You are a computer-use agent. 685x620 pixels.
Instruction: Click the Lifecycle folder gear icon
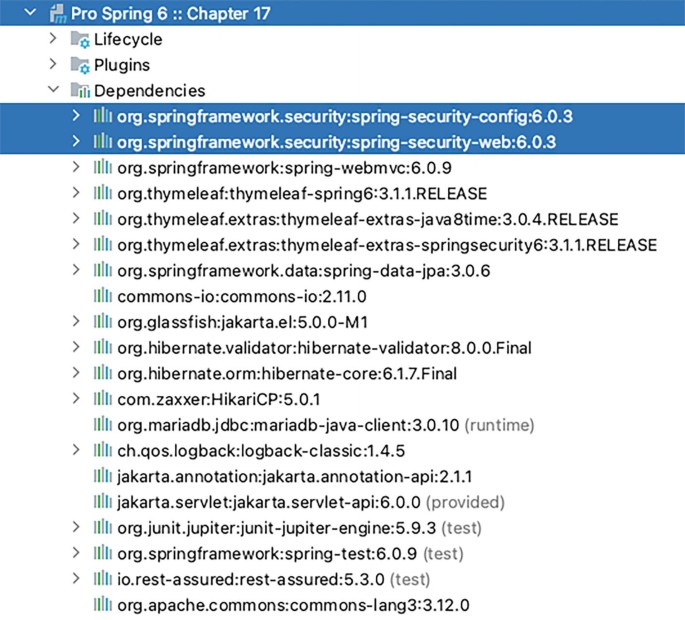click(x=80, y=40)
